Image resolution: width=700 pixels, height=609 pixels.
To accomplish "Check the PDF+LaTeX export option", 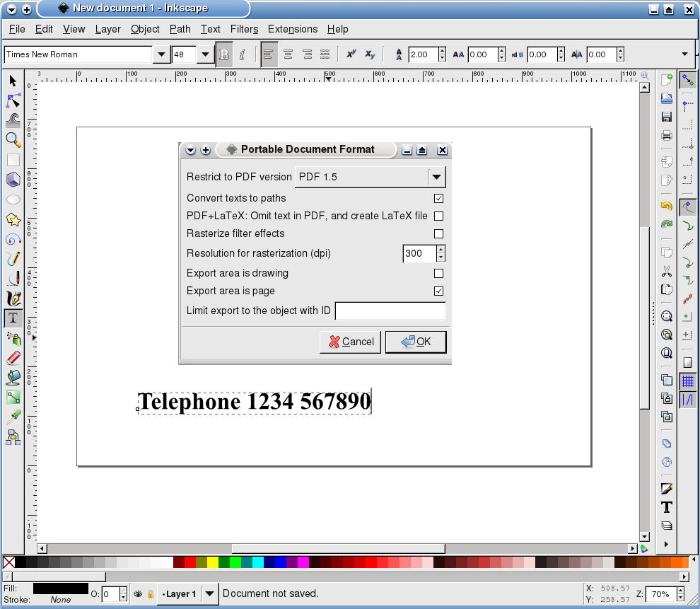I will pyautogui.click(x=439, y=216).
